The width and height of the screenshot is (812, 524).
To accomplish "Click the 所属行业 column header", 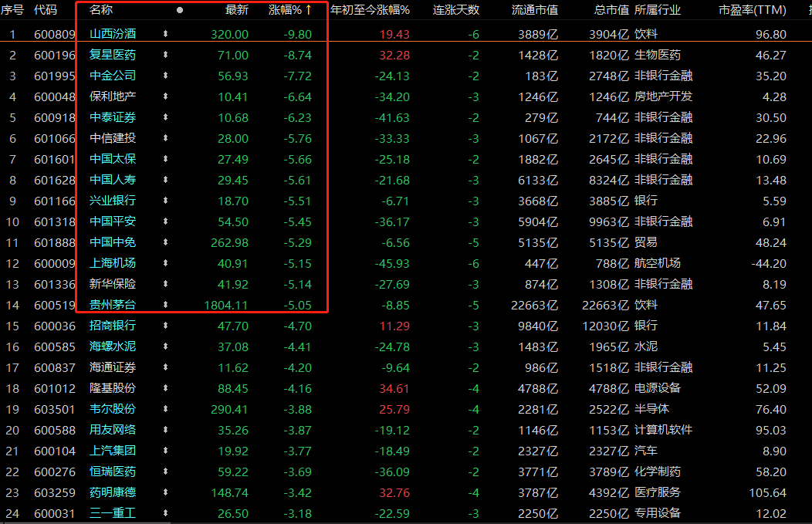I will tap(657, 10).
